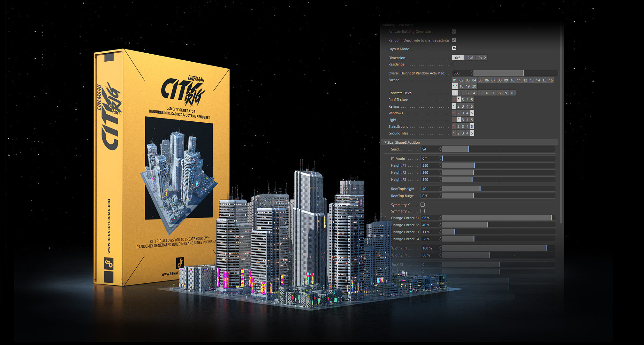Image resolution: width=644 pixels, height=345 pixels.
Task: Toggle the Layout Mode eye icon
Action: 454,48
